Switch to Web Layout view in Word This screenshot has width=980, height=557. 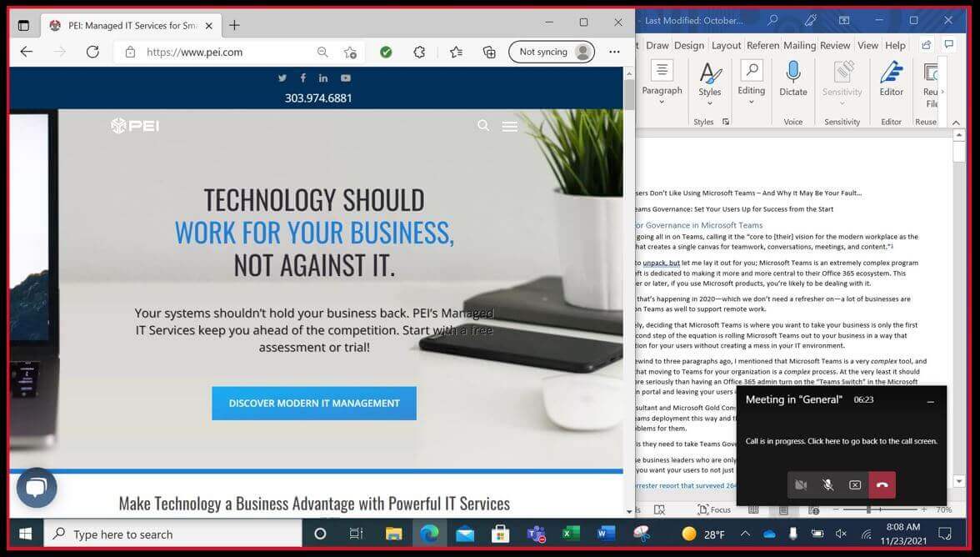813,510
